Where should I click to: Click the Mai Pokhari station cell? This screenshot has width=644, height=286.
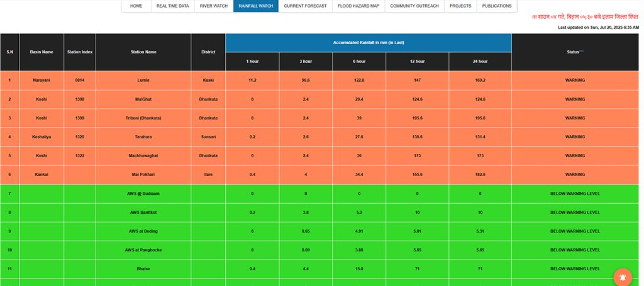[143, 175]
